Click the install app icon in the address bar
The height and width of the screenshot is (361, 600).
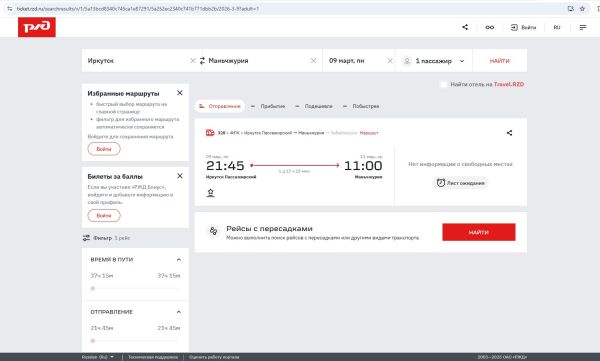571,8
